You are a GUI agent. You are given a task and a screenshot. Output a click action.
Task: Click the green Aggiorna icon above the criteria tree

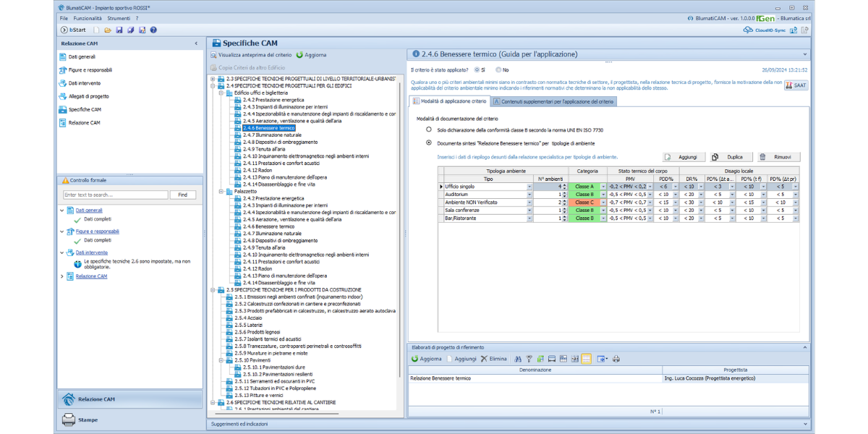(300, 55)
